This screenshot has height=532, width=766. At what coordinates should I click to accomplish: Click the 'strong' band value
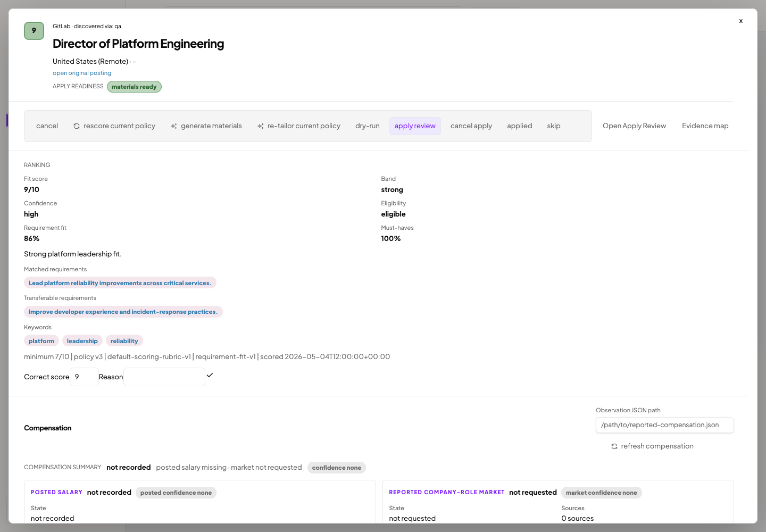392,189
